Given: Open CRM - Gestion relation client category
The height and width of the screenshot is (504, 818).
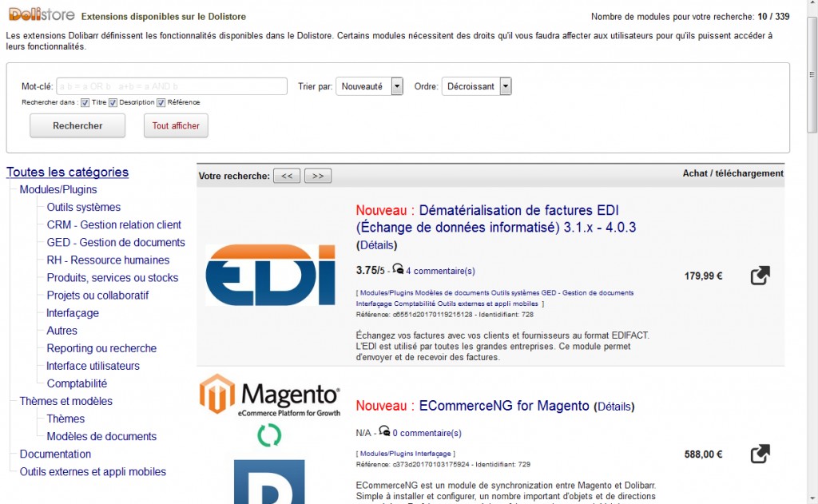Looking at the screenshot, I should click(x=113, y=225).
